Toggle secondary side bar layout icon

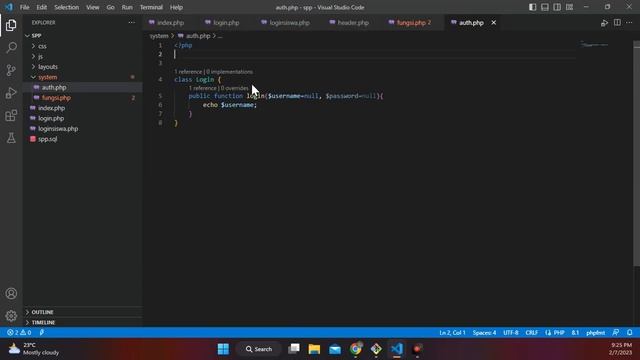point(557,7)
